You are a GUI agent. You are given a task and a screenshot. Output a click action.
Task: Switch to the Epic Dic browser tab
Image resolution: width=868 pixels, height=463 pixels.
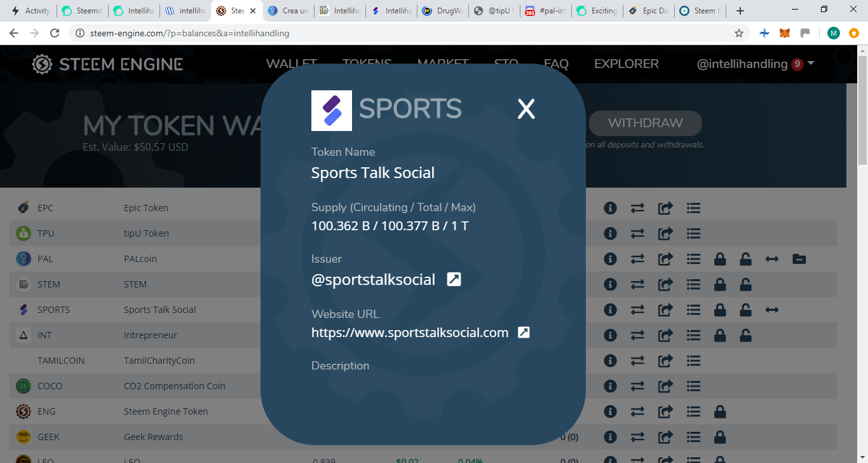point(649,11)
